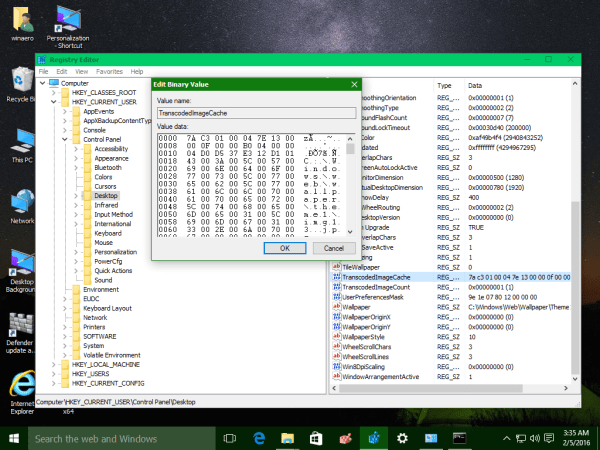The width and height of the screenshot is (600, 450).
Task: Launch the Store app from the taskbar
Action: click(316, 438)
